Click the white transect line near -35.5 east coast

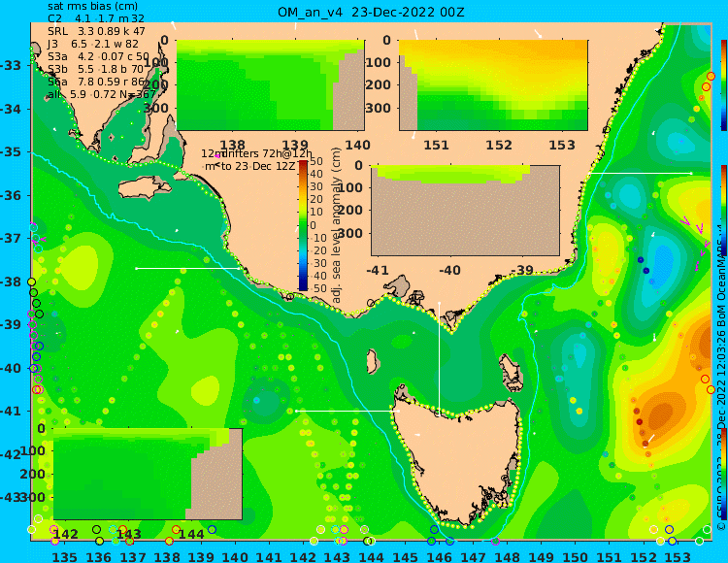pos(641,174)
